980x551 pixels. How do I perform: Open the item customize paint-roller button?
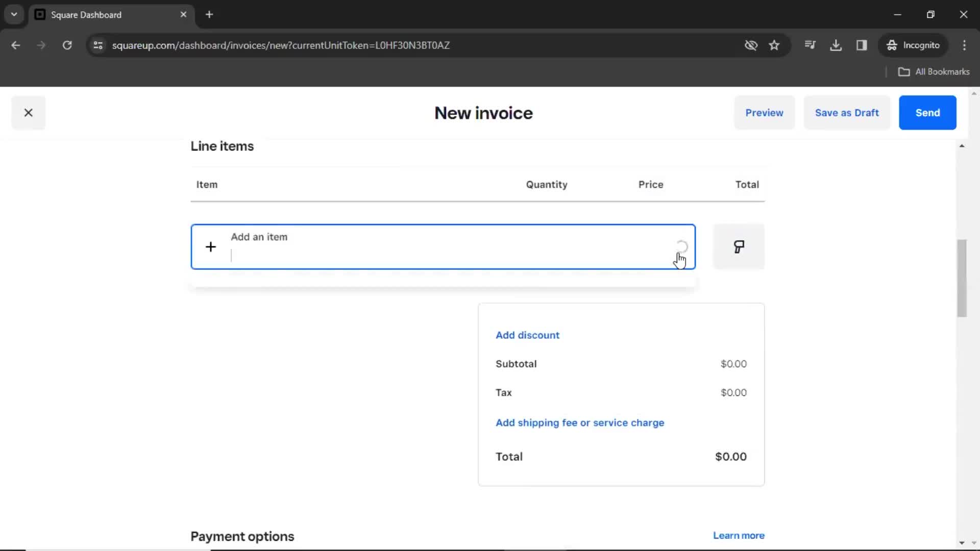(739, 247)
